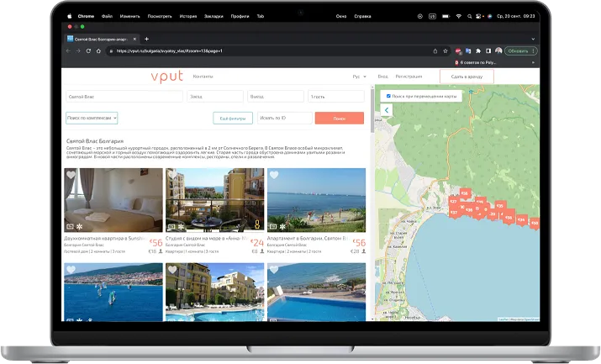This screenshot has height=364, width=601.
Task: Click the Chrome back arrow
Action: tap(69, 50)
